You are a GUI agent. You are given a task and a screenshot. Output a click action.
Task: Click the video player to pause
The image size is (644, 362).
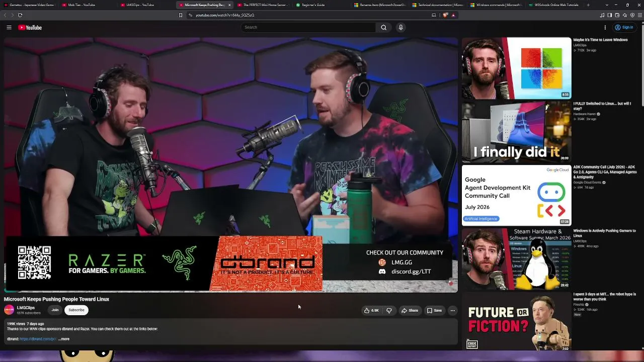click(x=231, y=164)
